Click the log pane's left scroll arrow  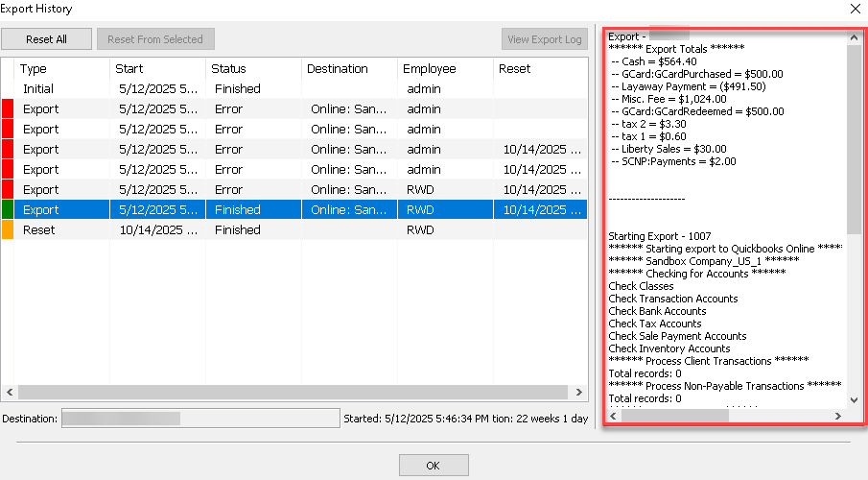coord(614,416)
